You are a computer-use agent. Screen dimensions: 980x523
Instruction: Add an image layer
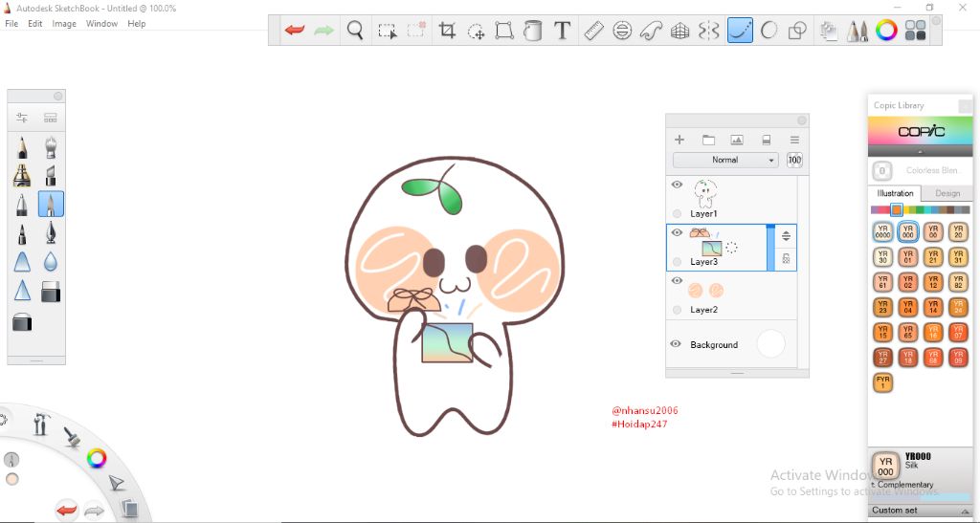point(737,140)
